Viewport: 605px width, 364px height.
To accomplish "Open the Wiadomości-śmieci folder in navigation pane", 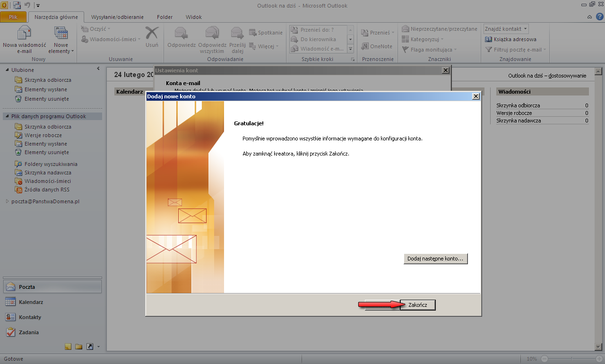I will pyautogui.click(x=48, y=181).
